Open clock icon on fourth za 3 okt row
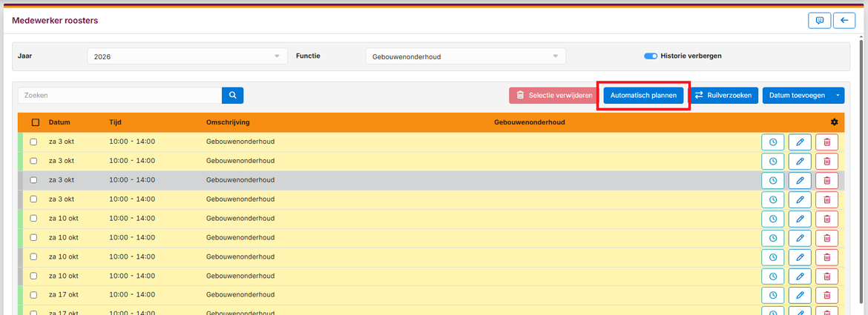Image resolution: width=868 pixels, height=315 pixels. point(773,199)
